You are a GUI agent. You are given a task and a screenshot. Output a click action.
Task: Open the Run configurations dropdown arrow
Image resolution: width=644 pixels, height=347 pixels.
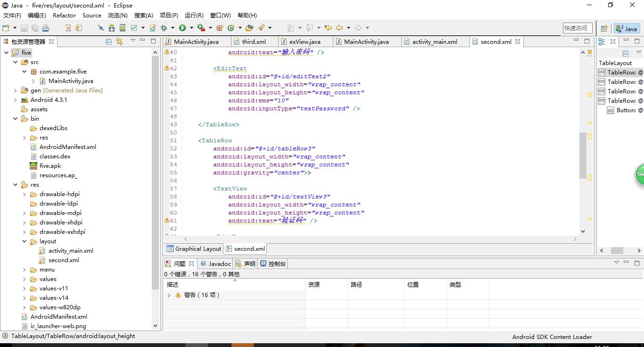[x=191, y=28]
